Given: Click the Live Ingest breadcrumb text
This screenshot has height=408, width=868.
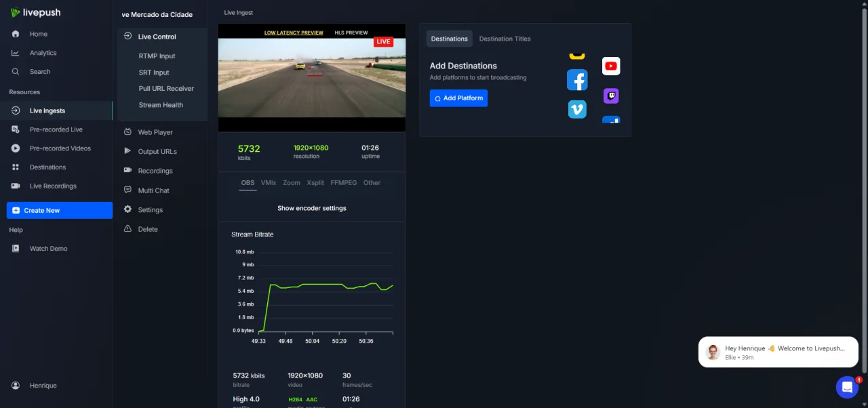Looking at the screenshot, I should click(239, 13).
